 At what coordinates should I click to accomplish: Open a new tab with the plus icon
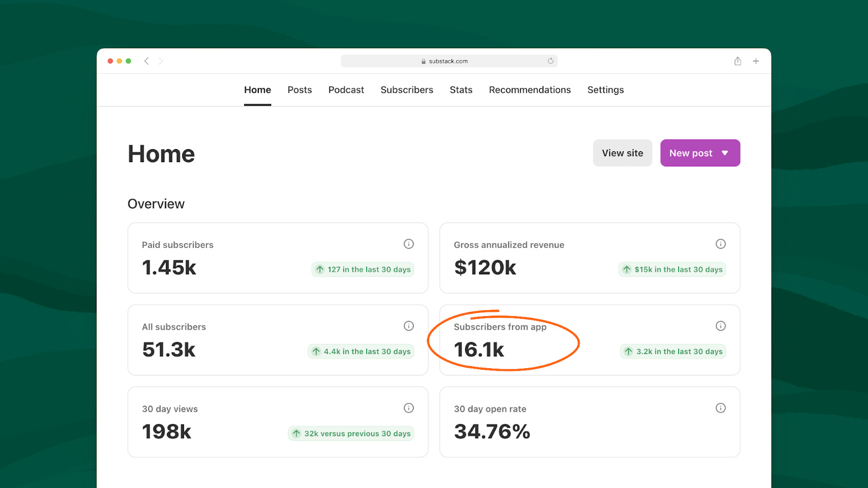click(x=756, y=61)
